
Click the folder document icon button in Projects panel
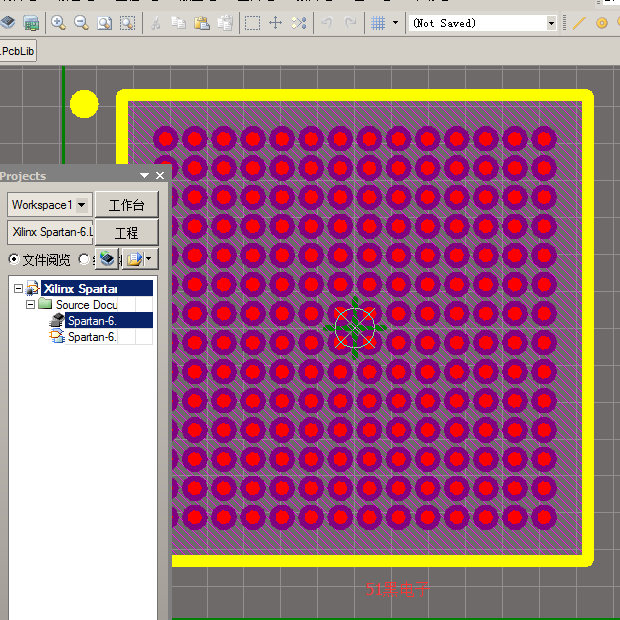(x=135, y=259)
